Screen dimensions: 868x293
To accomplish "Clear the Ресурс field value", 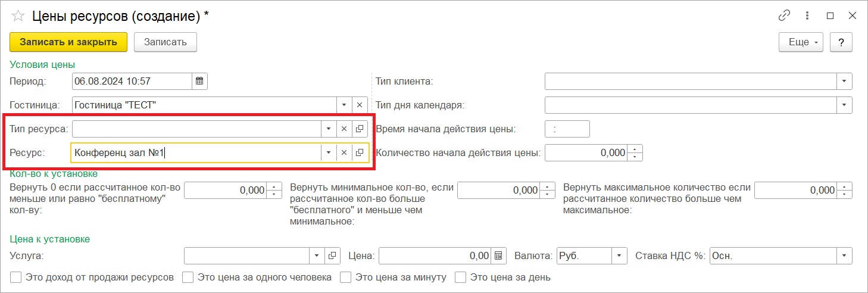I will [x=344, y=152].
